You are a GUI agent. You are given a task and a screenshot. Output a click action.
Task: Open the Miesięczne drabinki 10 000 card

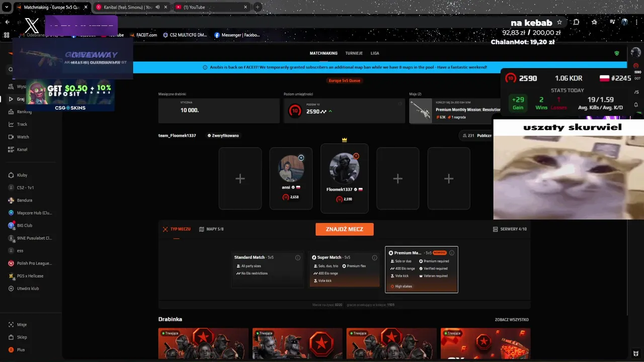219,111
